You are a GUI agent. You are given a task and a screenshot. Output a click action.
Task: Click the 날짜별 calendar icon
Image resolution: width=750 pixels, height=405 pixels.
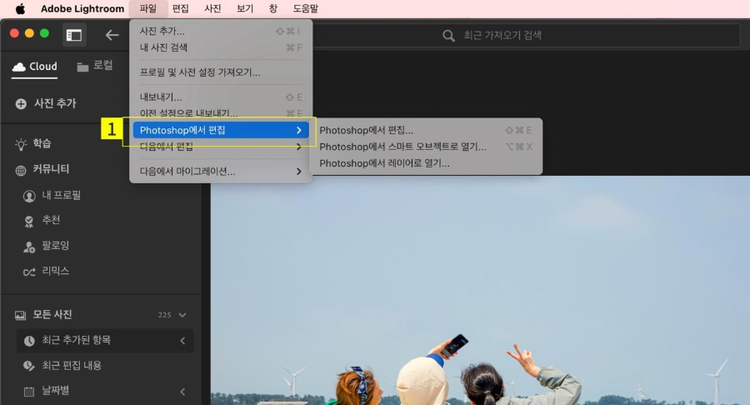(29, 392)
